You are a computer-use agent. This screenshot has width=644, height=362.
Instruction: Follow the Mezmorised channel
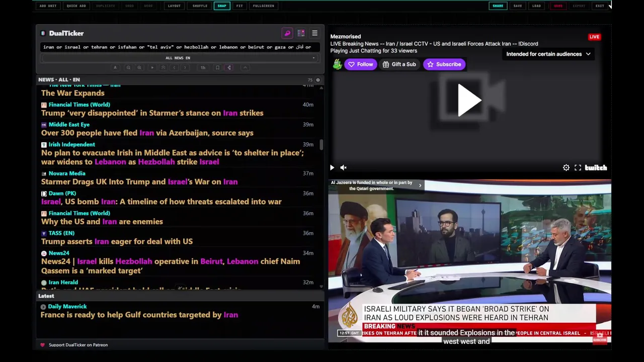point(360,64)
